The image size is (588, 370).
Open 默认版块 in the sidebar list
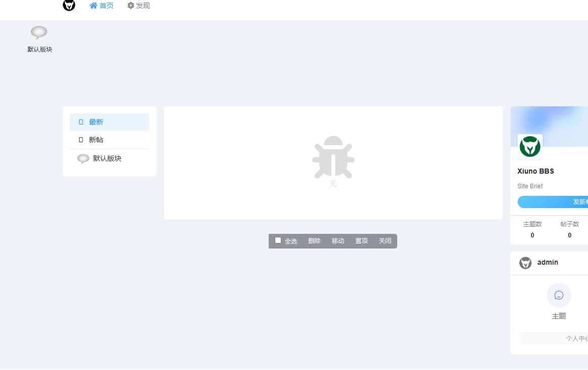[107, 158]
